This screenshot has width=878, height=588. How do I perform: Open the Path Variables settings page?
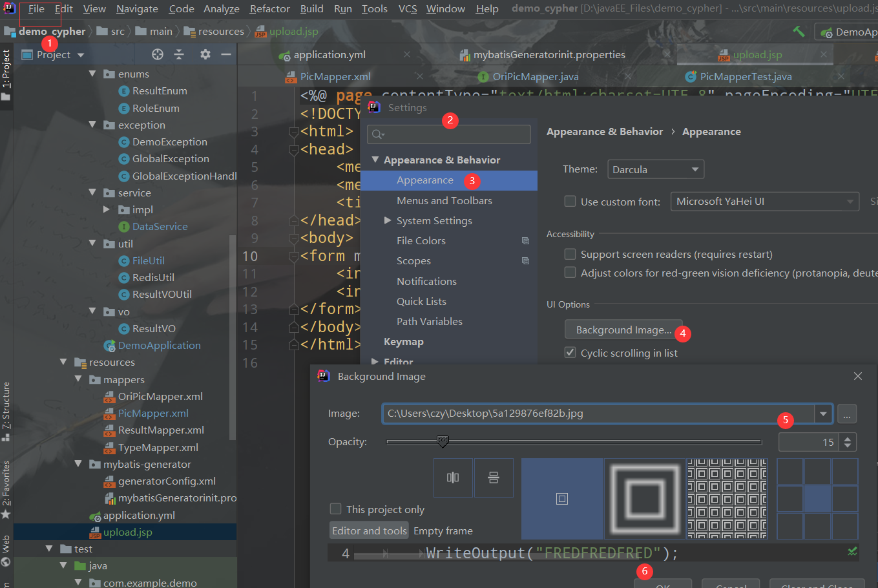click(x=430, y=321)
